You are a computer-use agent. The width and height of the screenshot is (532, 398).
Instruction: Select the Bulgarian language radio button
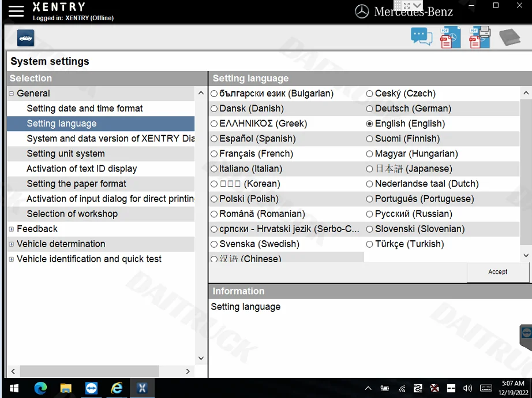tap(213, 94)
